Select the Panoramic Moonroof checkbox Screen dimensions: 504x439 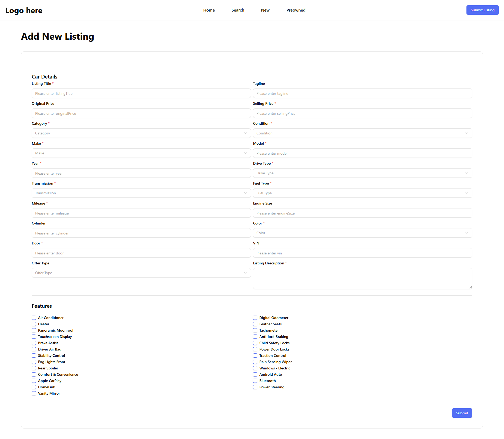coord(34,330)
